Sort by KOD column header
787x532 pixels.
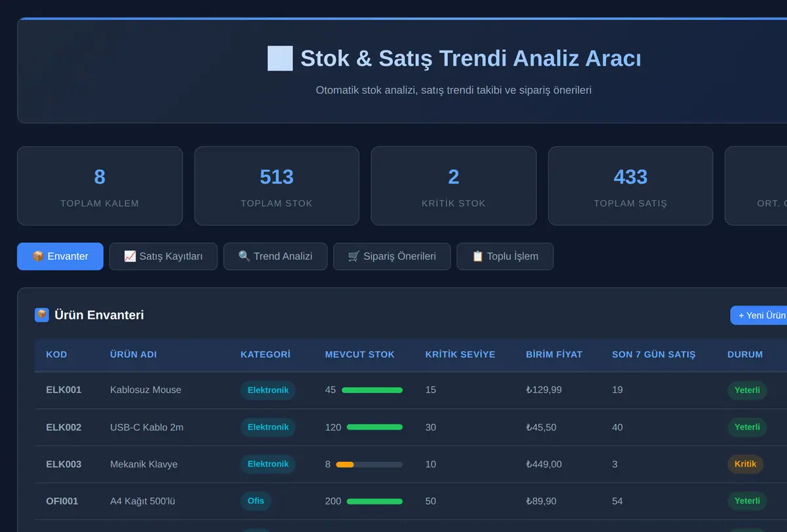pos(56,354)
